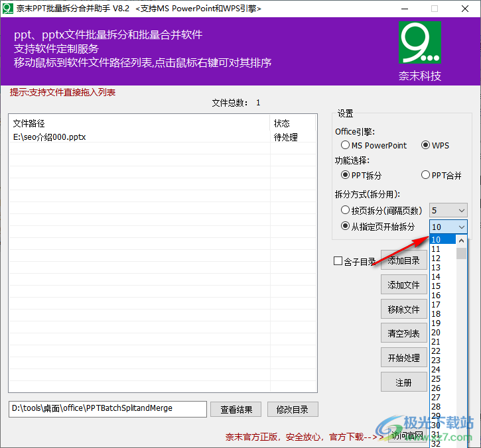Minimize the application window
Image resolution: width=481 pixels, height=448 pixels.
(405, 9)
